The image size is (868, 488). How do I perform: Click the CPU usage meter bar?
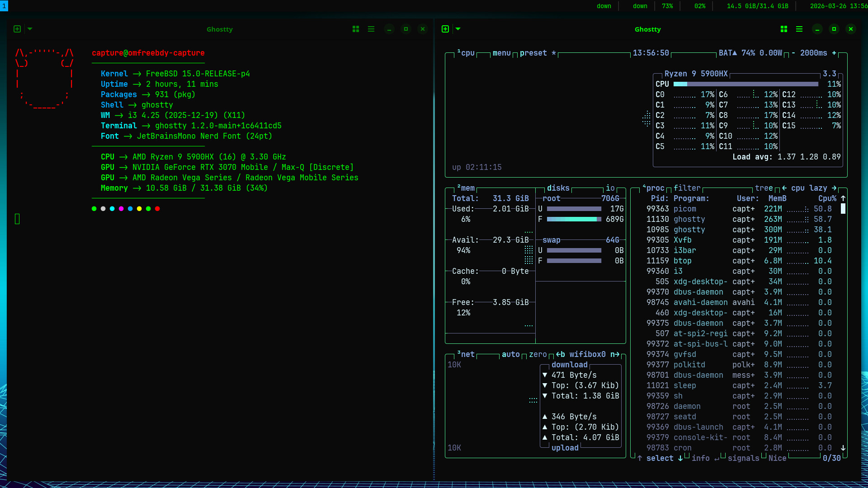tap(746, 84)
